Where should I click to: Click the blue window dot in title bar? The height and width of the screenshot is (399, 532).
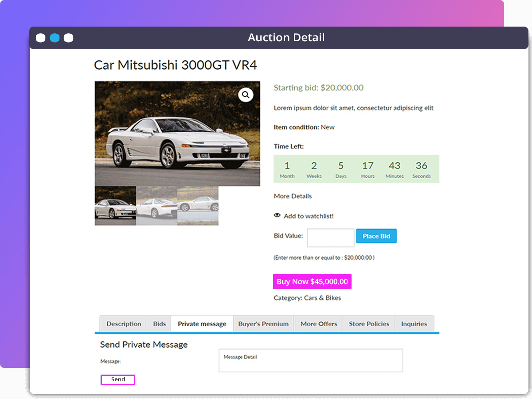pyautogui.click(x=55, y=38)
